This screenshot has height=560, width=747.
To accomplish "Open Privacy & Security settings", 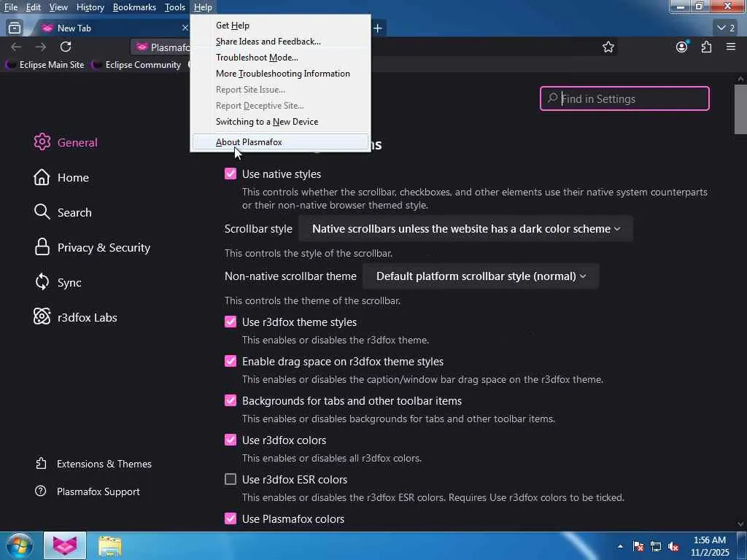I will 92,248.
